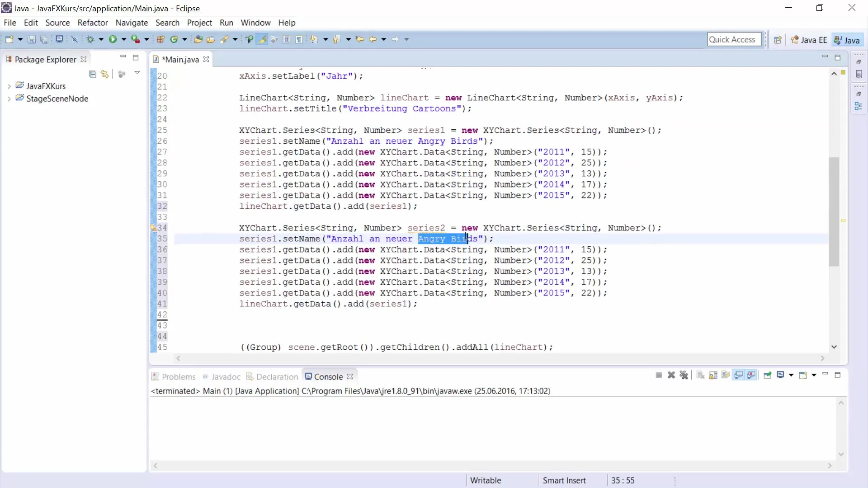
Task: Save the current file with Save icon
Action: (32, 40)
